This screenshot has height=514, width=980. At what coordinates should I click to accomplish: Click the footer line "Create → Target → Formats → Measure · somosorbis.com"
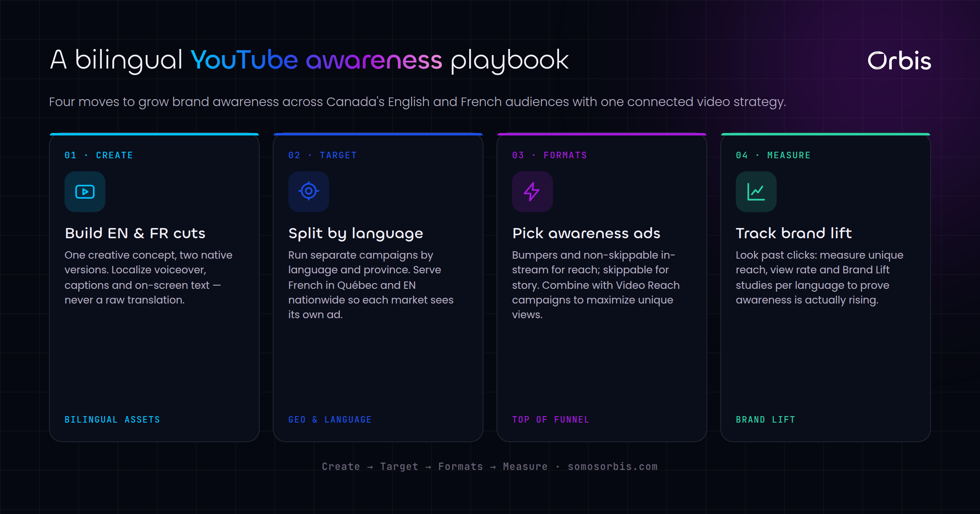(x=490, y=467)
